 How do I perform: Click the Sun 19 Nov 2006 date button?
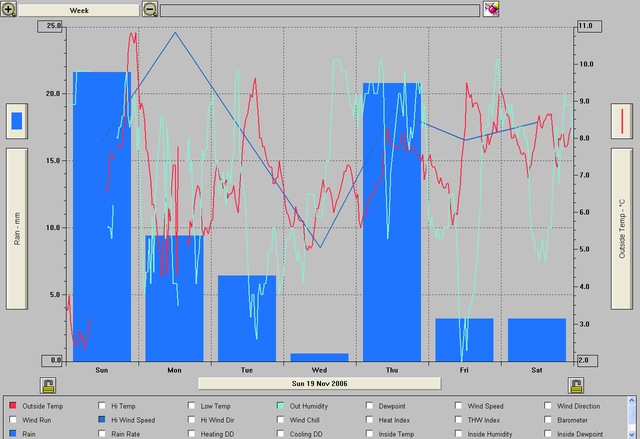click(319, 383)
